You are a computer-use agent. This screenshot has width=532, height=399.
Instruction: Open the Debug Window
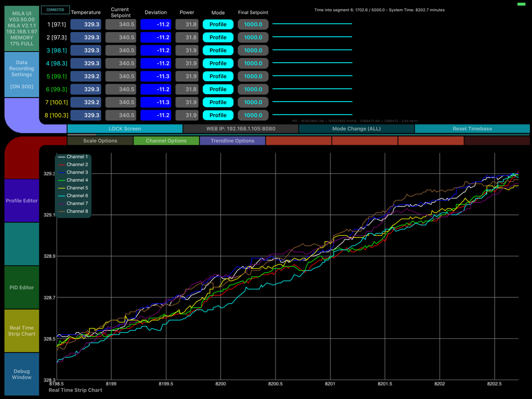[22, 374]
